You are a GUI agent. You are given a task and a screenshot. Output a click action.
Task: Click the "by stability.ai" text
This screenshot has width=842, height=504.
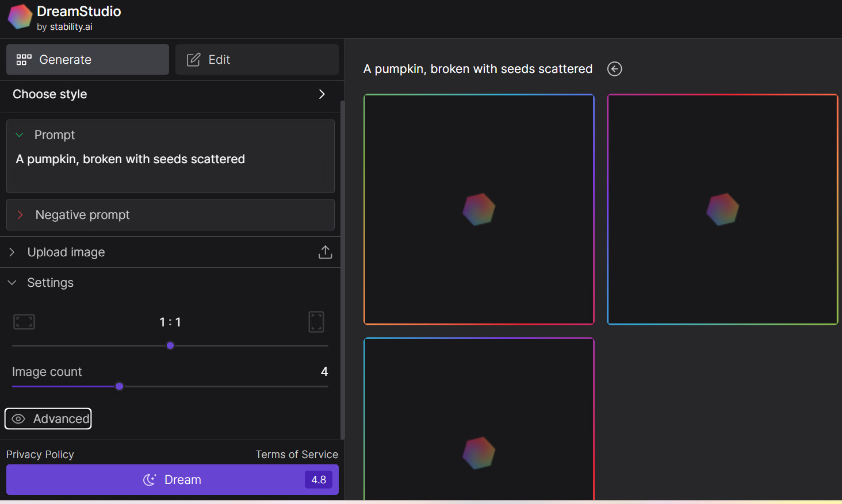(x=64, y=27)
